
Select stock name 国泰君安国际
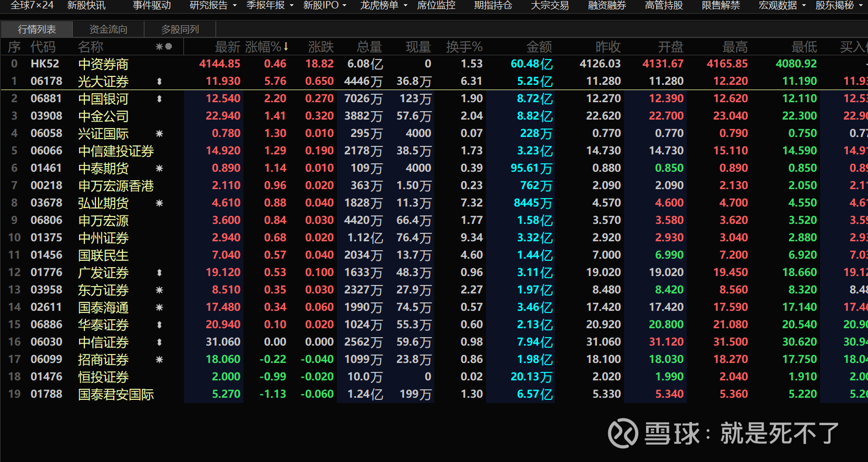[x=116, y=395]
